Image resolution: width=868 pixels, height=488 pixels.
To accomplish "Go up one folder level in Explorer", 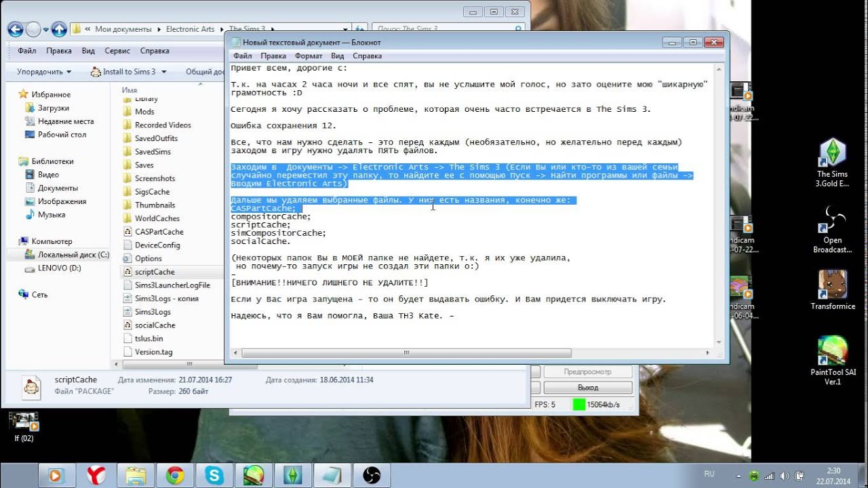I will [x=59, y=29].
